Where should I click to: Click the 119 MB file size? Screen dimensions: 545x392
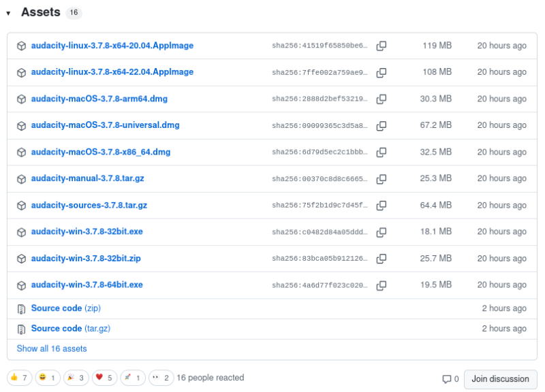tap(437, 46)
